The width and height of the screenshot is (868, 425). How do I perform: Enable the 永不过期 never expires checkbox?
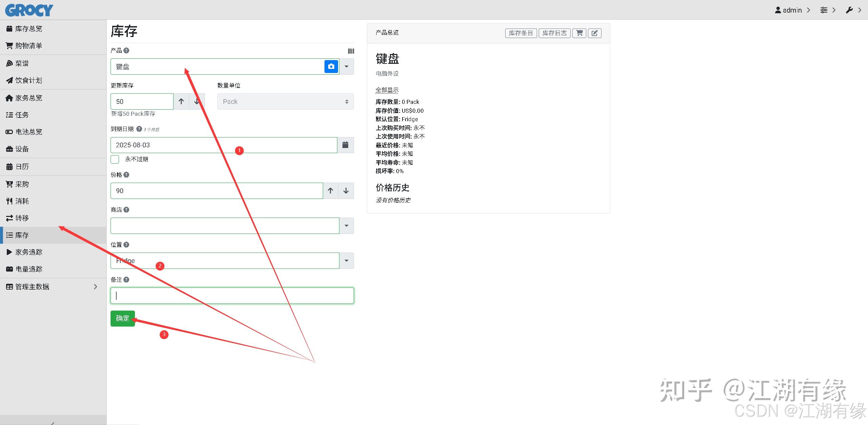[115, 159]
